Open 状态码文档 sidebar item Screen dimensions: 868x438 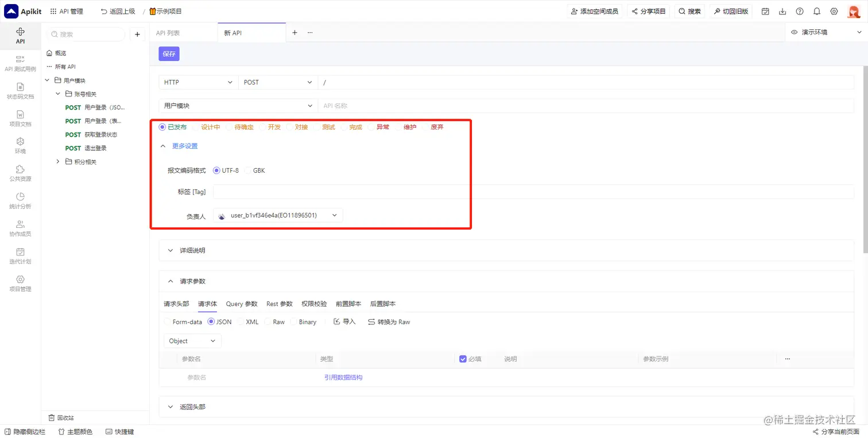tap(20, 91)
